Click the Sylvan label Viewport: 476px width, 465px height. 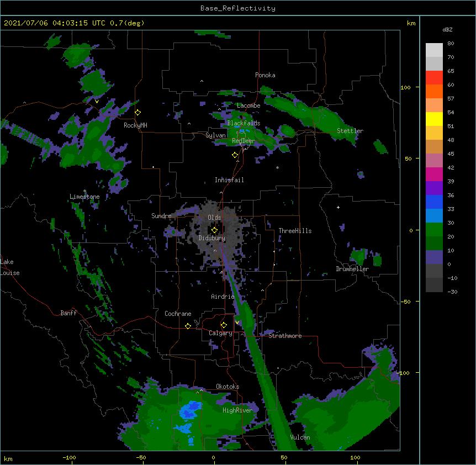215,135
